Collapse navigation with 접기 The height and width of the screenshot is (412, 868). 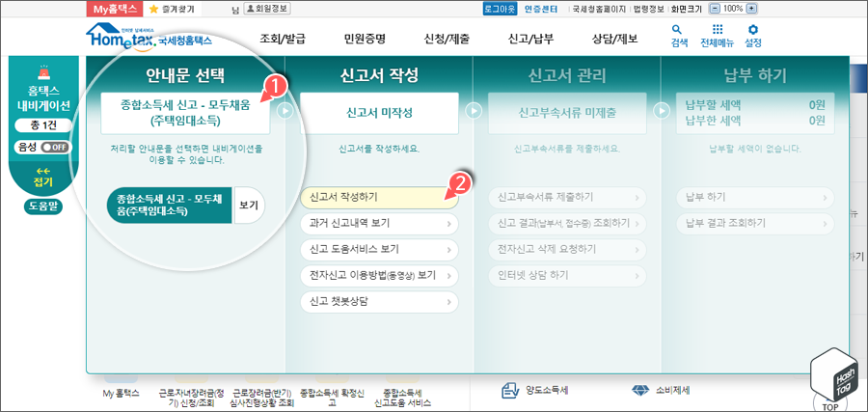point(43,178)
